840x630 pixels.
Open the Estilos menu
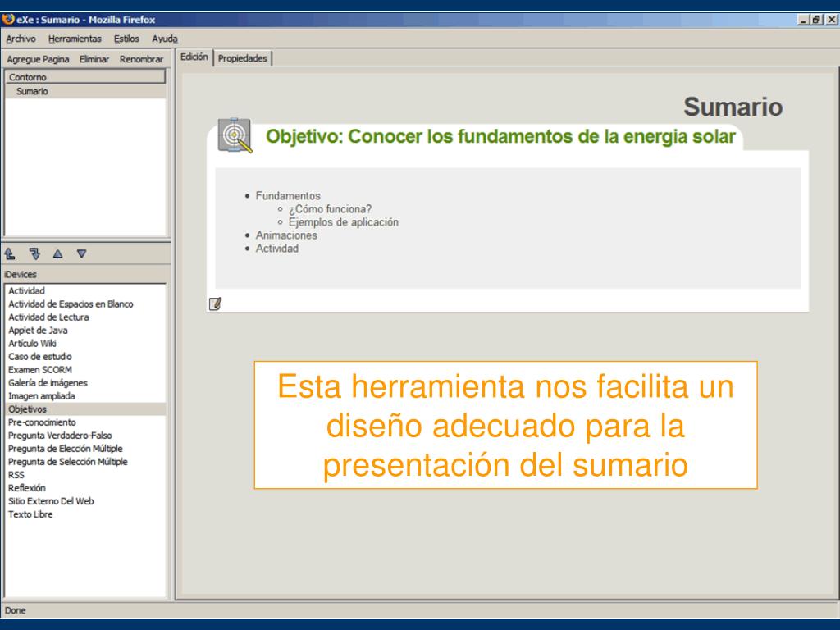click(x=126, y=39)
